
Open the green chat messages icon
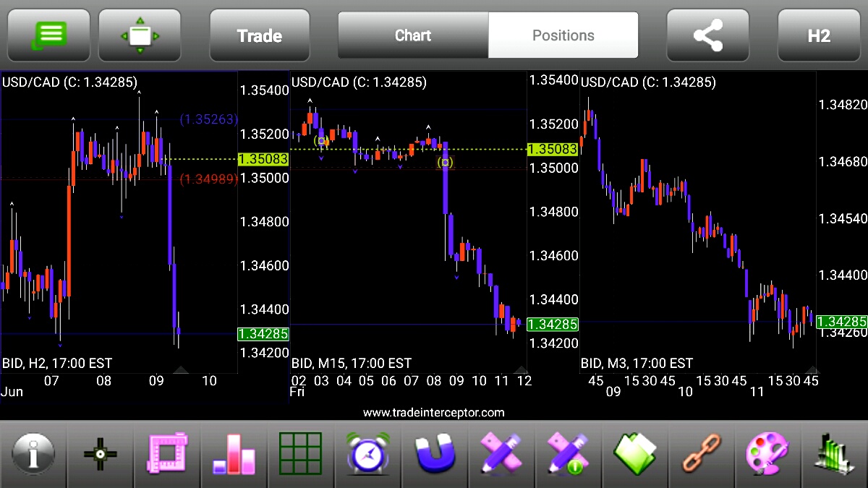pyautogui.click(x=48, y=35)
